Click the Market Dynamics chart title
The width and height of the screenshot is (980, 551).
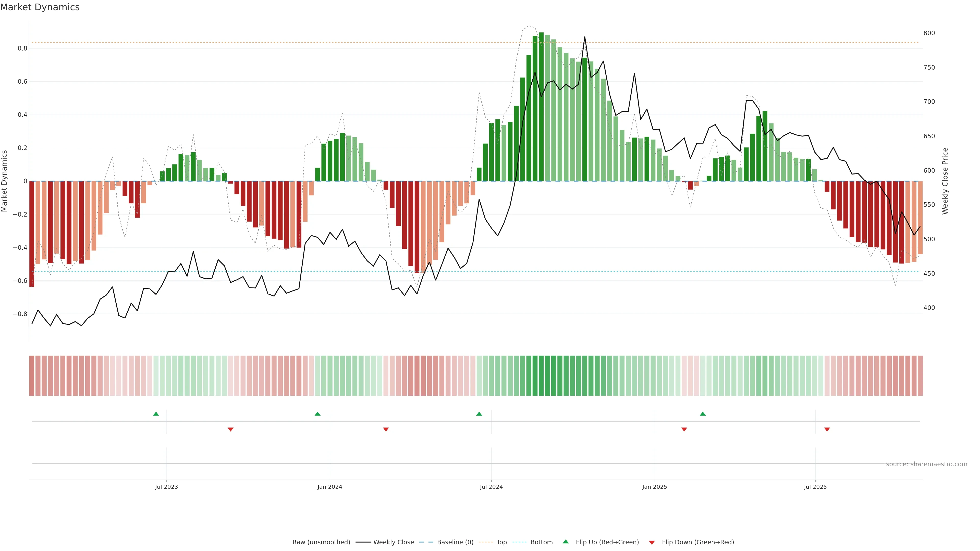pyautogui.click(x=40, y=7)
